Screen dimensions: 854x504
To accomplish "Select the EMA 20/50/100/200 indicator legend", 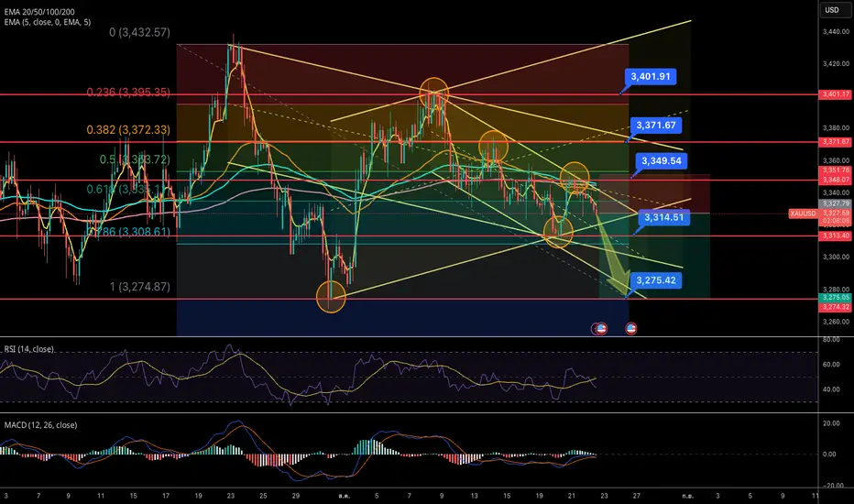I will click(x=39, y=12).
